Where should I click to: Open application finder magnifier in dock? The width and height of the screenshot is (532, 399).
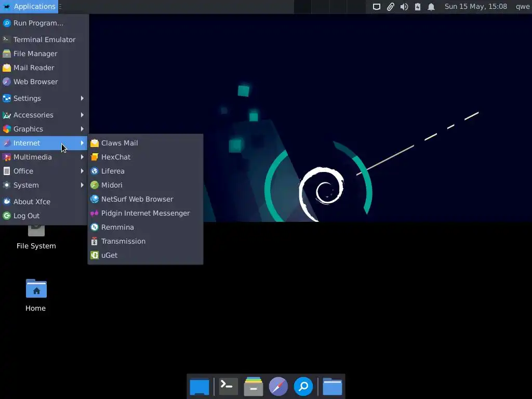303,386
